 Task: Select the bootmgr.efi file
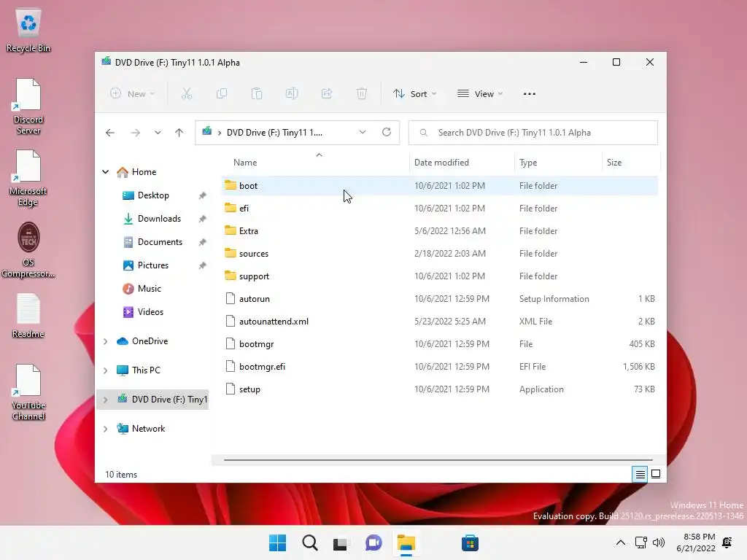tap(440, 367)
